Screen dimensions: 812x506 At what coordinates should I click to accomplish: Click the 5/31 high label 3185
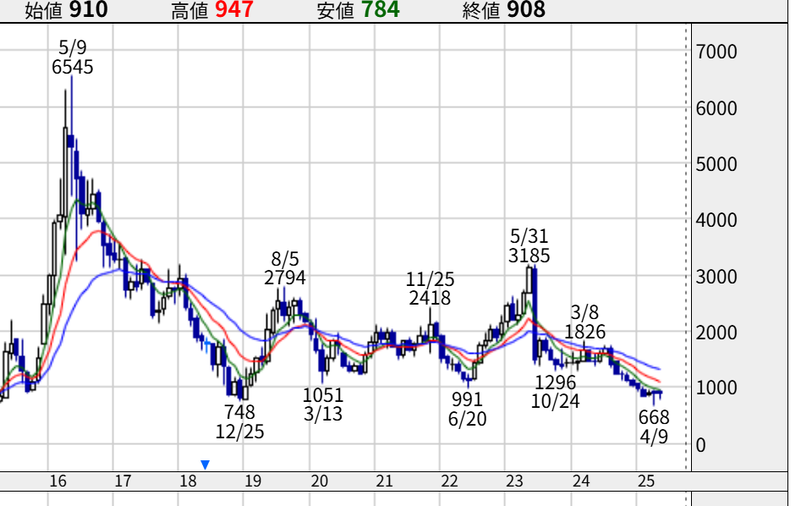[x=529, y=256]
